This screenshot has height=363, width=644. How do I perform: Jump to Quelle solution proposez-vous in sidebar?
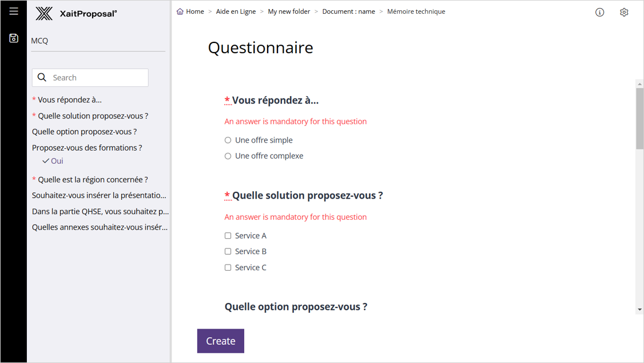pyautogui.click(x=93, y=116)
